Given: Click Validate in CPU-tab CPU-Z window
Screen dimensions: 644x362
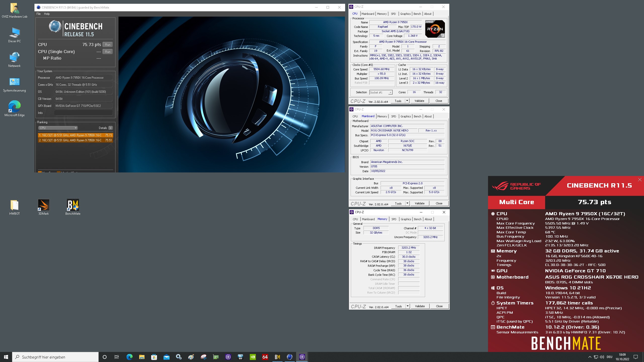Looking at the screenshot, I should pyautogui.click(x=419, y=101).
